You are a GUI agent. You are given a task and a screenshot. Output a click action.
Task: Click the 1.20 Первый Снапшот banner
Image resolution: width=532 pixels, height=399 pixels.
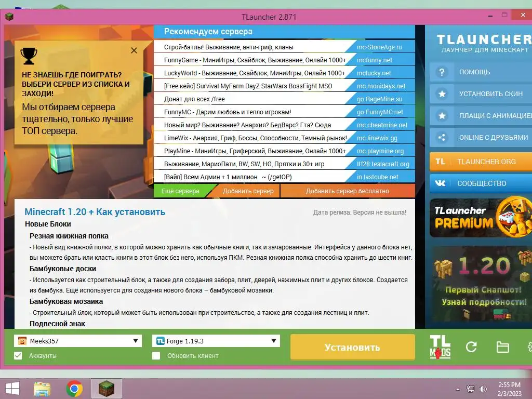coord(481,284)
